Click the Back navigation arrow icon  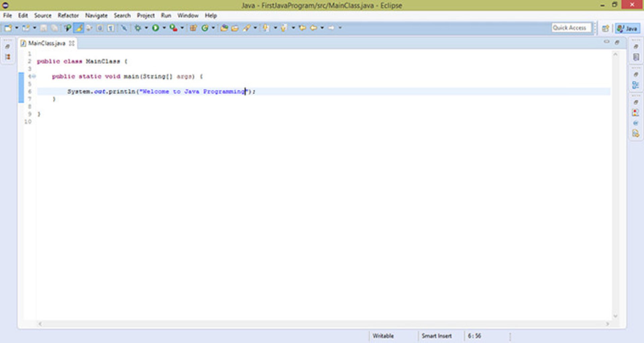[x=314, y=28]
